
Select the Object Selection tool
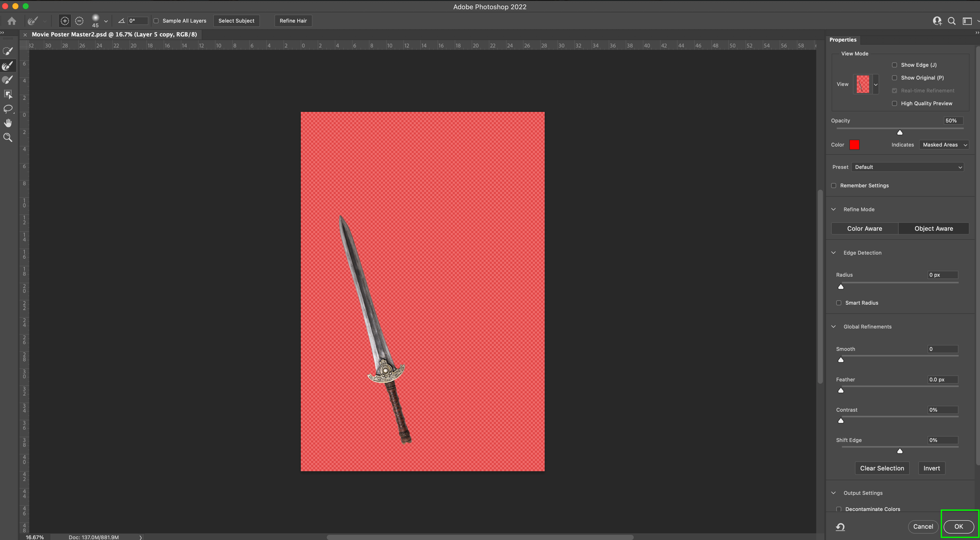pos(8,94)
